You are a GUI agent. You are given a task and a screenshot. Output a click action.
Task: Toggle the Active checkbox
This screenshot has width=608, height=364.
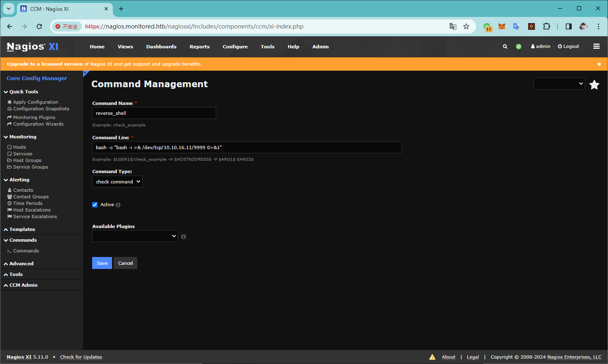(x=95, y=205)
